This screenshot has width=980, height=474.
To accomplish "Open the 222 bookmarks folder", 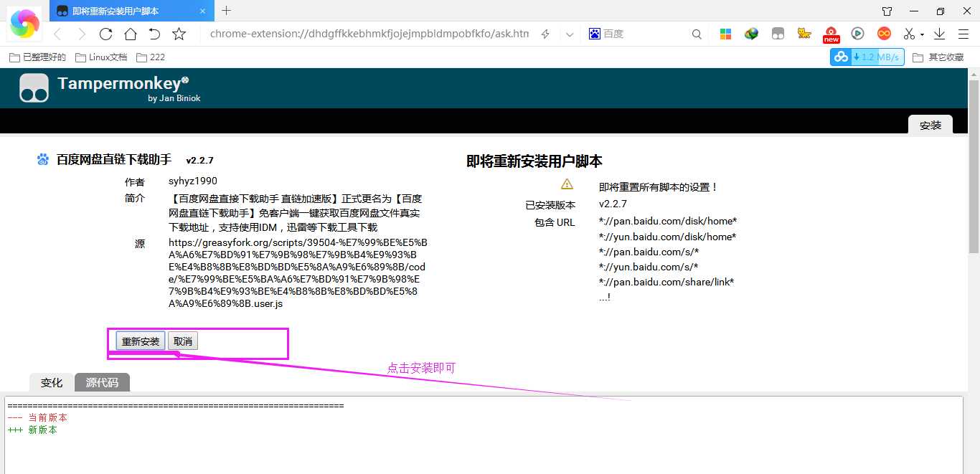I will (151, 57).
